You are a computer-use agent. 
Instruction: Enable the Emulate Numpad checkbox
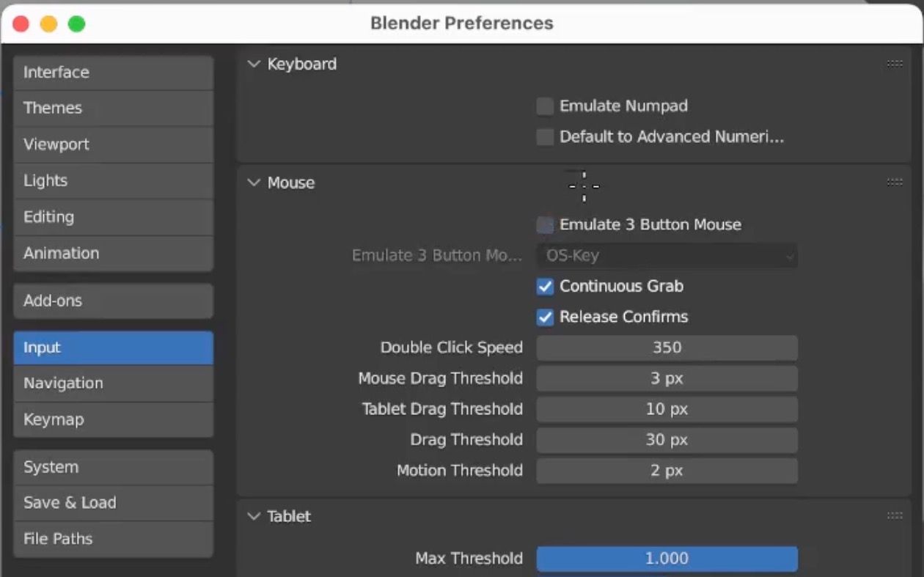545,106
